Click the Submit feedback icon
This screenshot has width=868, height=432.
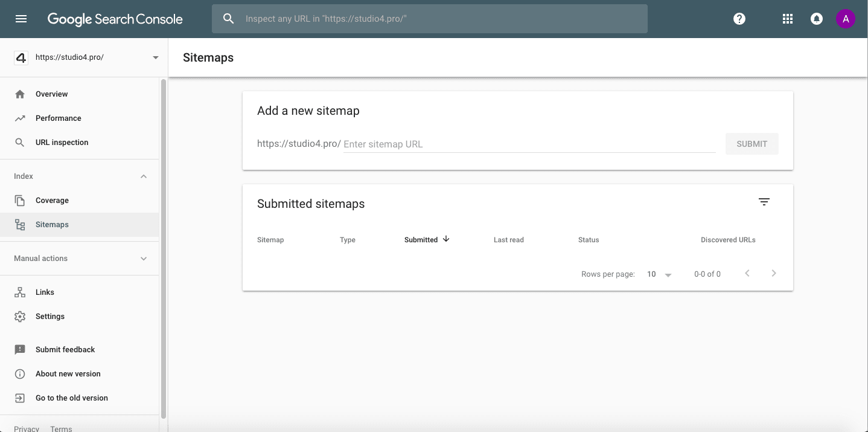(20, 350)
